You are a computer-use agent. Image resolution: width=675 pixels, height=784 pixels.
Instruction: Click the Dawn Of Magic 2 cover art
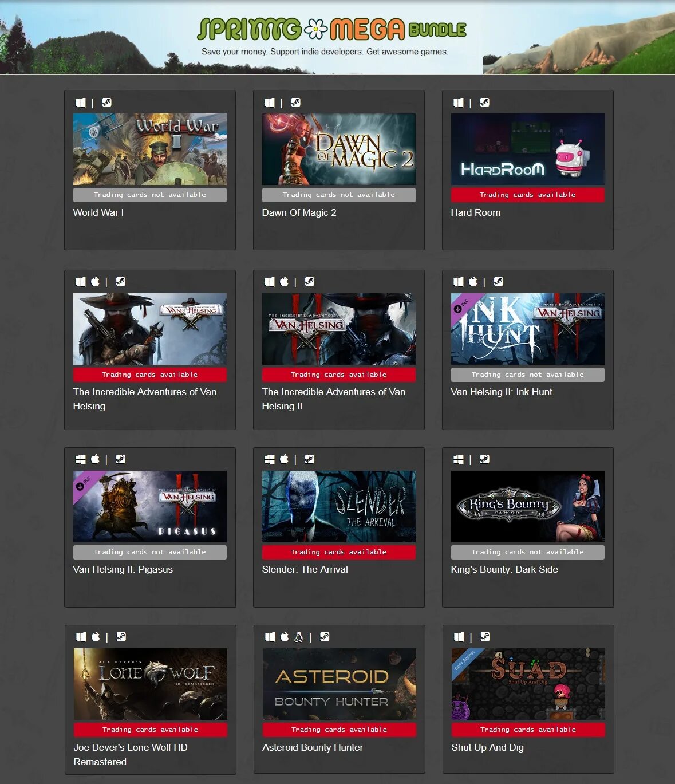338,149
